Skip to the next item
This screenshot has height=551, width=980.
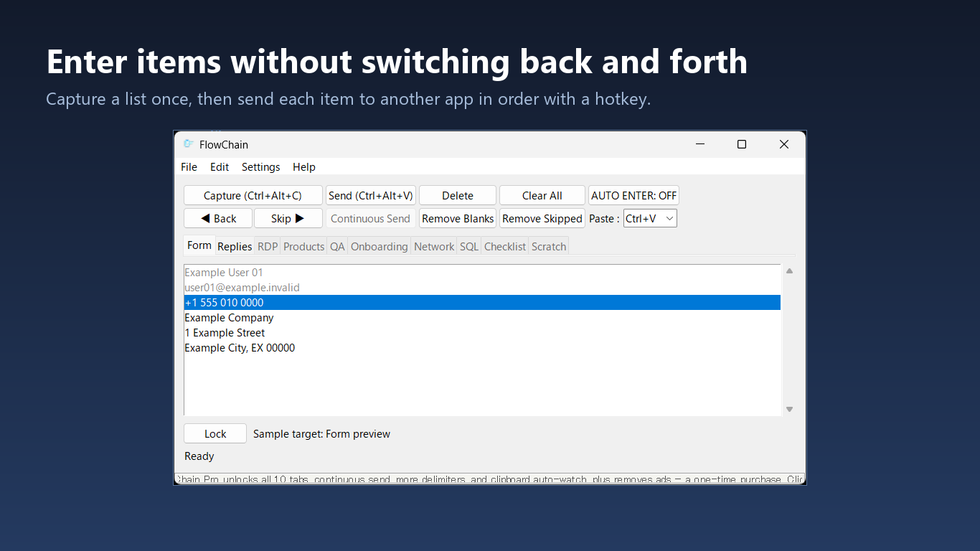point(288,219)
